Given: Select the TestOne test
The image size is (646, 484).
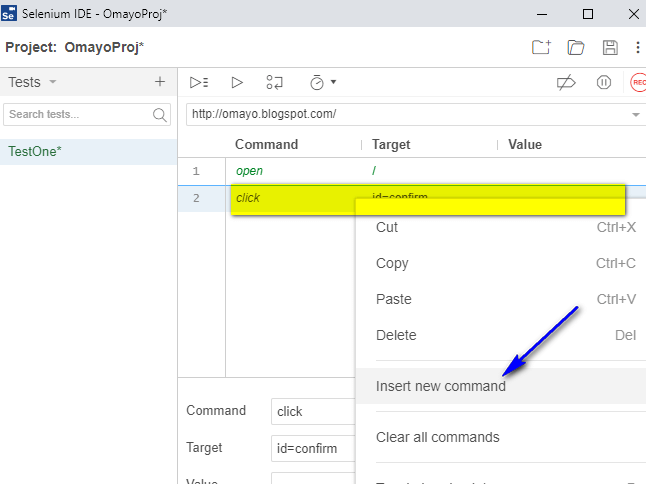Looking at the screenshot, I should 89,152.
